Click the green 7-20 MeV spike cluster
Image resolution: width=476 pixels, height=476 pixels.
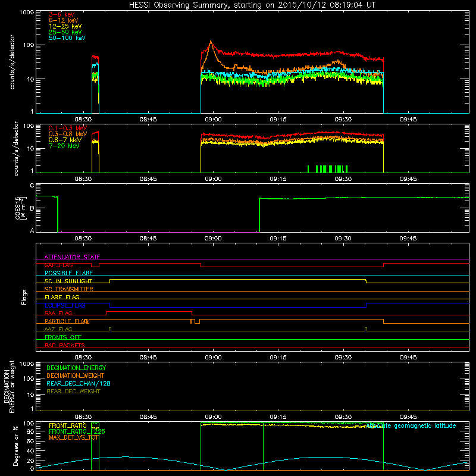(328, 169)
